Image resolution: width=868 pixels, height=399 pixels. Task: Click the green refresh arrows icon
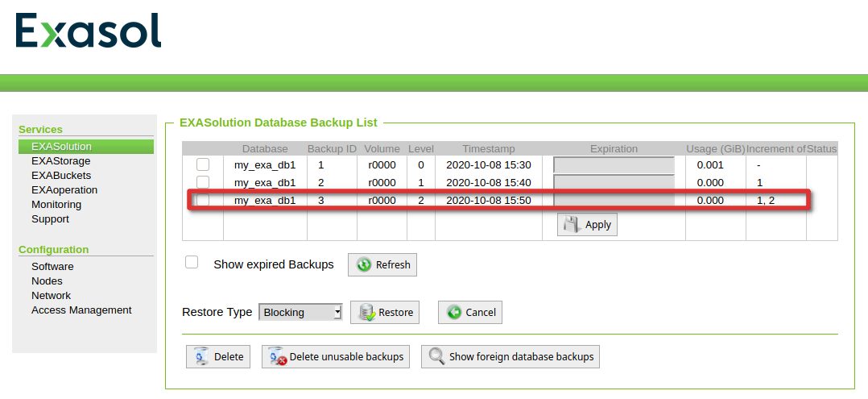(364, 265)
